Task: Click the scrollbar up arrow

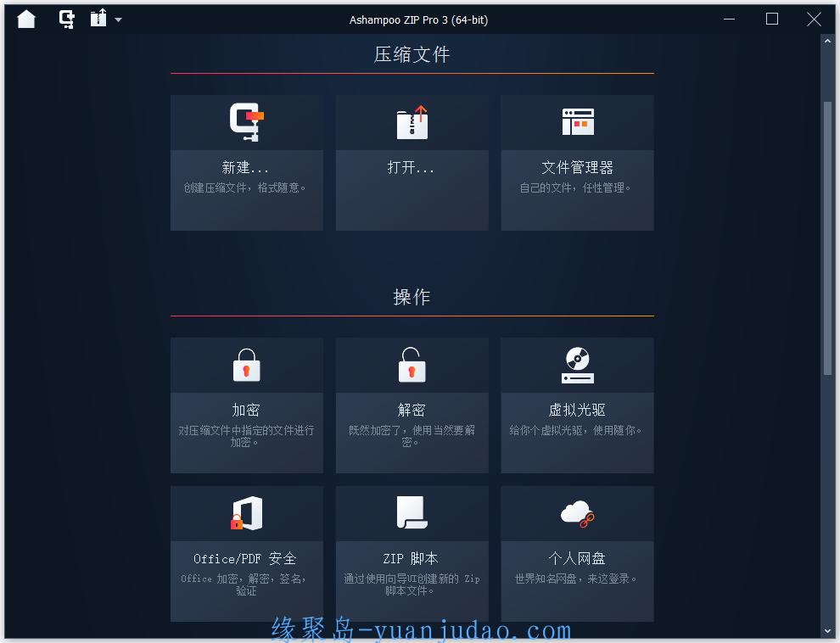Action: click(x=827, y=42)
